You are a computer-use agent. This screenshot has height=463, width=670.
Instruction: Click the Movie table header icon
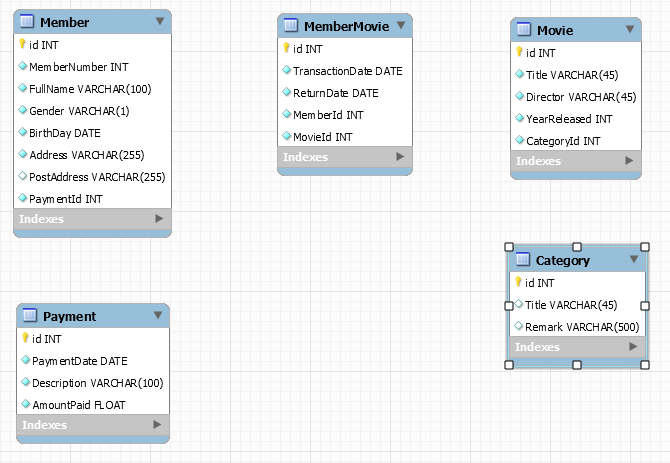click(x=524, y=30)
